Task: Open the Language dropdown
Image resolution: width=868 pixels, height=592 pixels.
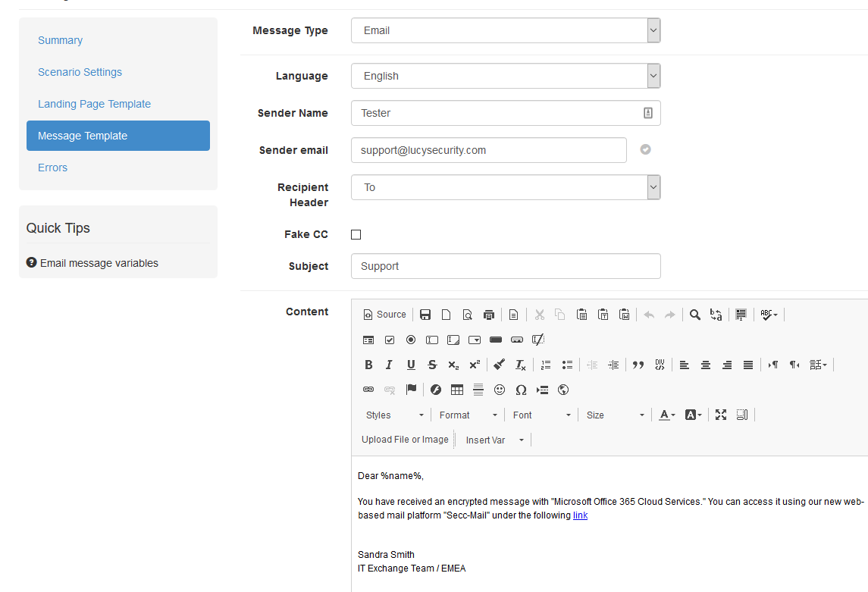Action: [506, 76]
